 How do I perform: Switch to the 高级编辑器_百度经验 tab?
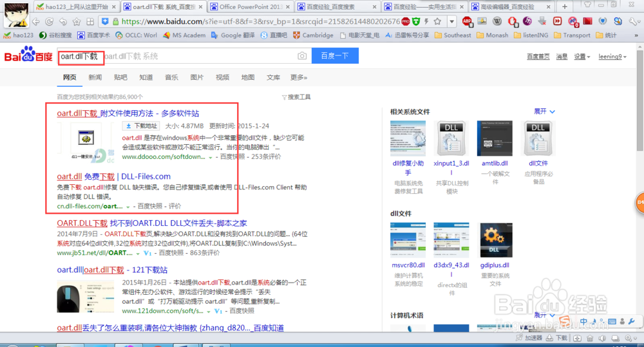pyautogui.click(x=511, y=7)
